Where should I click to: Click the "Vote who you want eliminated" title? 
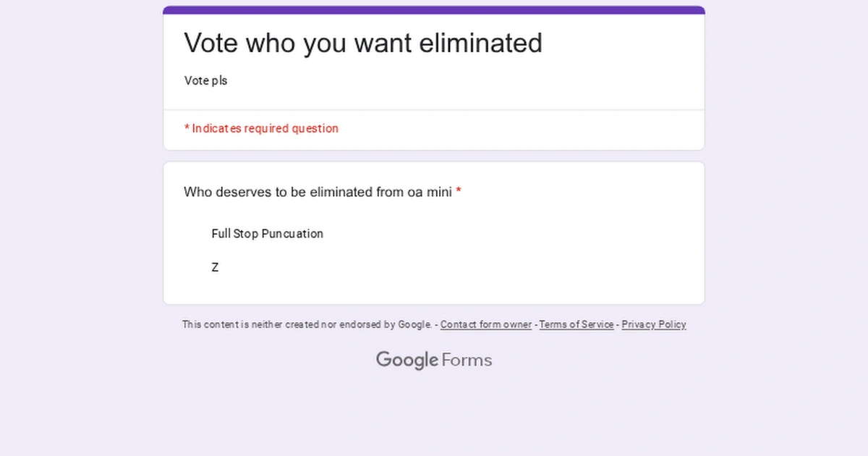click(363, 43)
